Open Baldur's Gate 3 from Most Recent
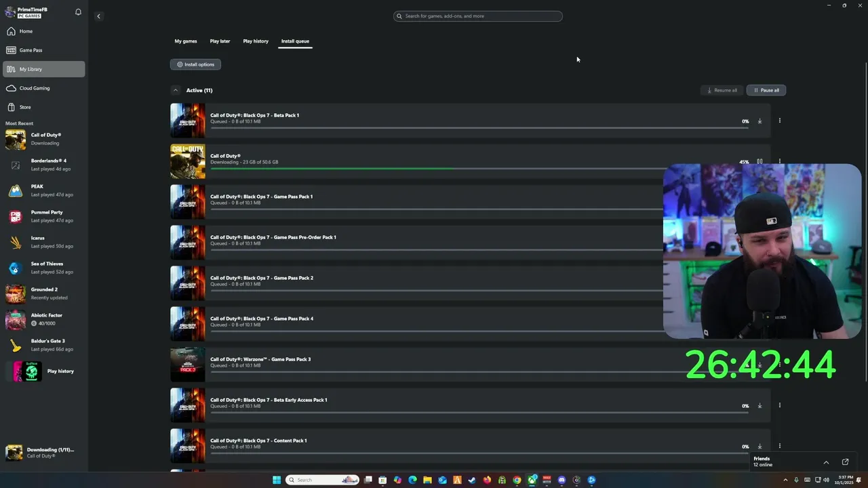The image size is (868, 488). click(x=44, y=345)
